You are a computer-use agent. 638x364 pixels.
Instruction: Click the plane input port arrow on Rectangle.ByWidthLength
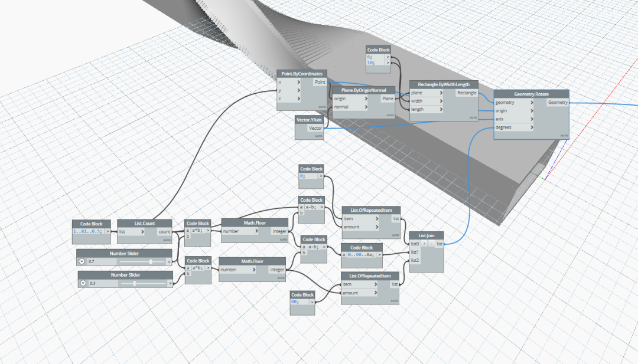(441, 93)
